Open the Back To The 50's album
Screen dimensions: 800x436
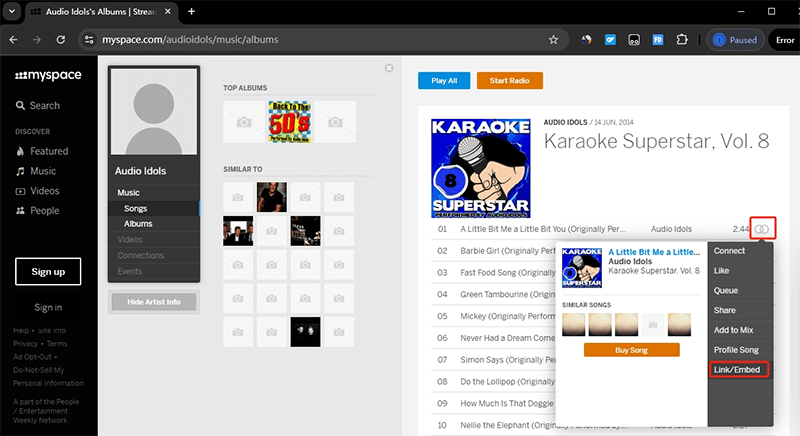coord(290,122)
